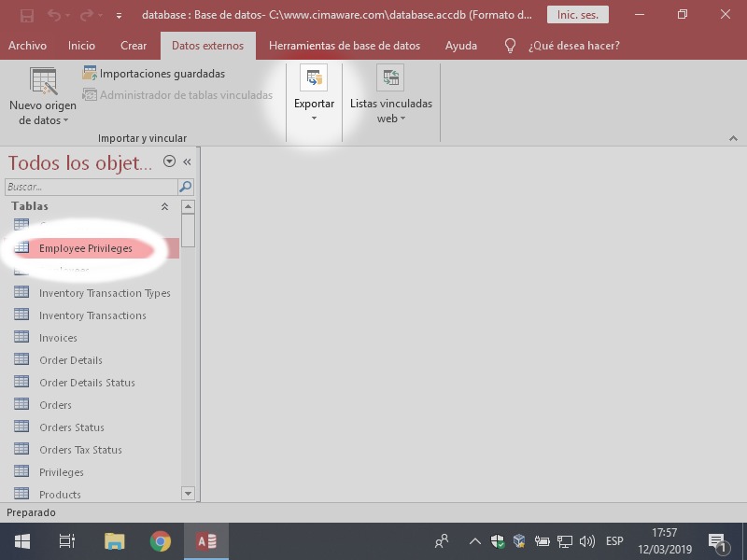Screen dimensions: 747x560
Task: Click the Exportar icon
Action: (314, 78)
